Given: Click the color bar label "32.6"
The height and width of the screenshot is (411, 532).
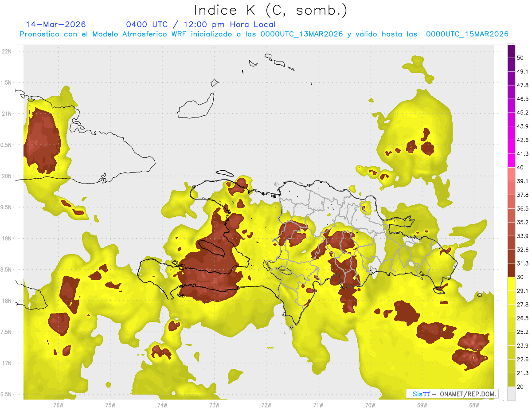Looking at the screenshot, I should [x=523, y=250].
